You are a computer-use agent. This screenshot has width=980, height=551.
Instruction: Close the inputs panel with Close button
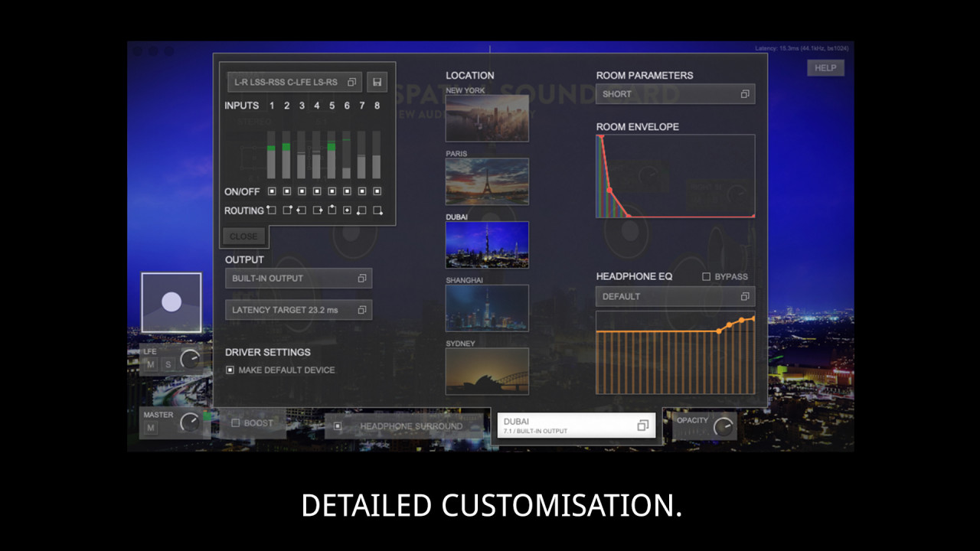tap(244, 236)
